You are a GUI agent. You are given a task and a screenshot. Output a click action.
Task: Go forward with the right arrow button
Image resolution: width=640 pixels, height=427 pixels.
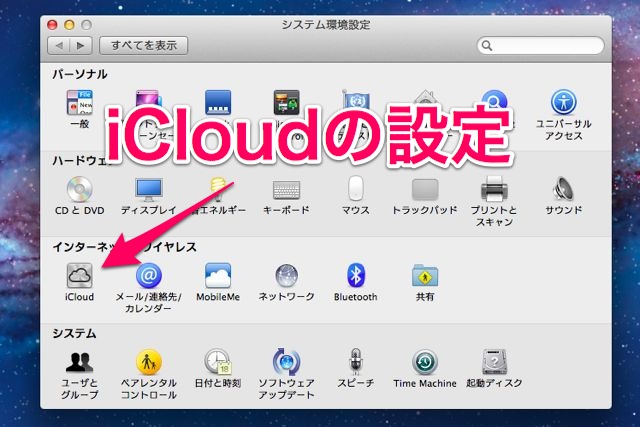(x=81, y=45)
